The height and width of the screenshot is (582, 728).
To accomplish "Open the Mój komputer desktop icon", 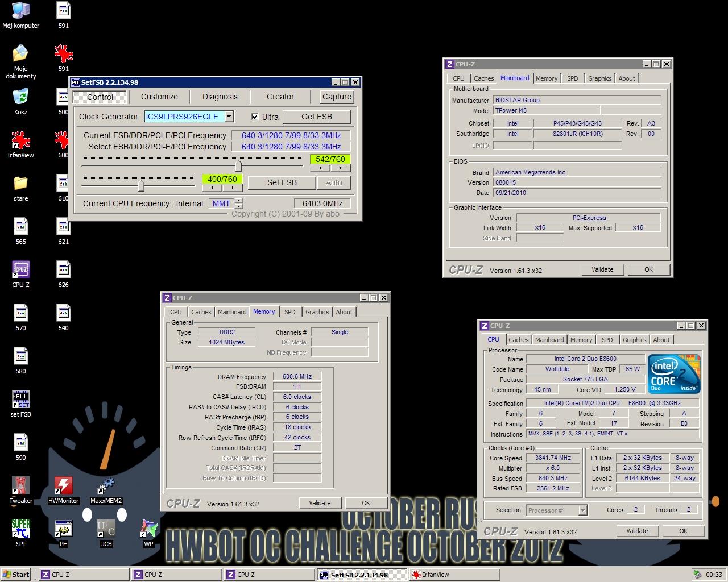I will tap(20, 15).
